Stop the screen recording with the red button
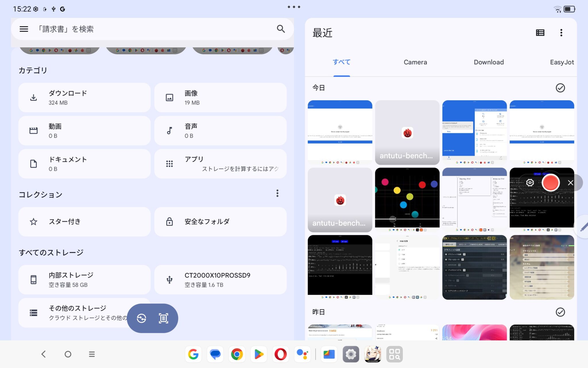 pos(550,182)
